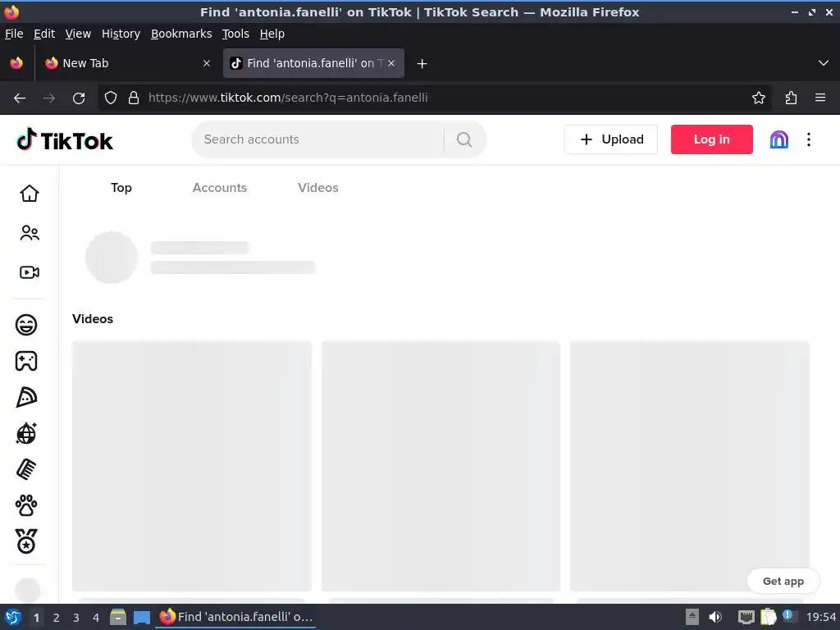The height and width of the screenshot is (630, 840).
Task: Click the Upload button
Action: pyautogui.click(x=610, y=139)
